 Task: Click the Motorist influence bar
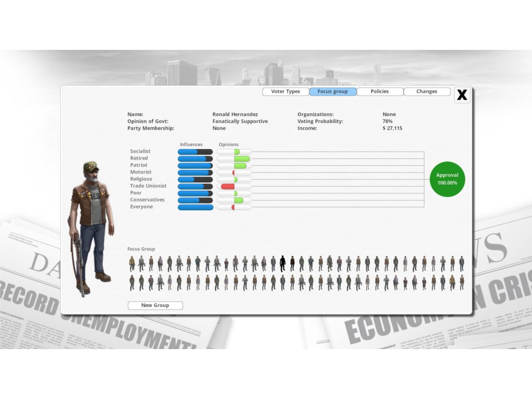click(x=195, y=172)
